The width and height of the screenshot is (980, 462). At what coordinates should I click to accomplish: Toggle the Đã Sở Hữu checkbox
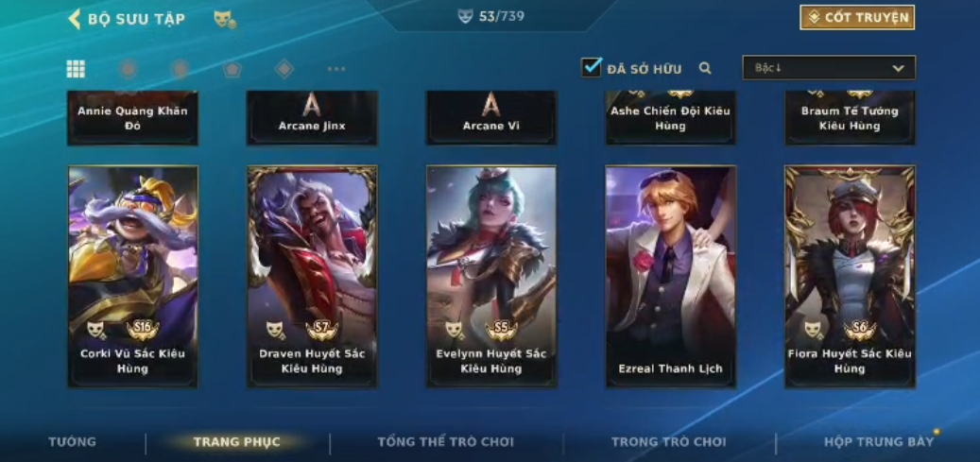click(x=591, y=67)
